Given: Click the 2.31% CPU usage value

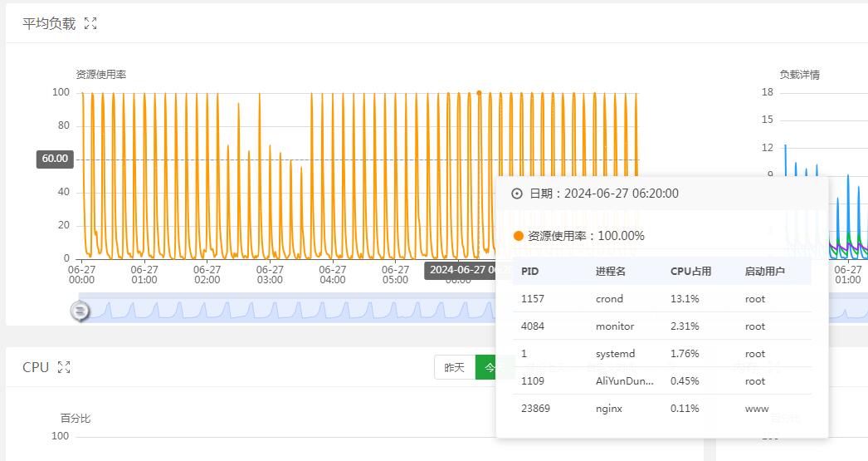Looking at the screenshot, I should (685, 326).
